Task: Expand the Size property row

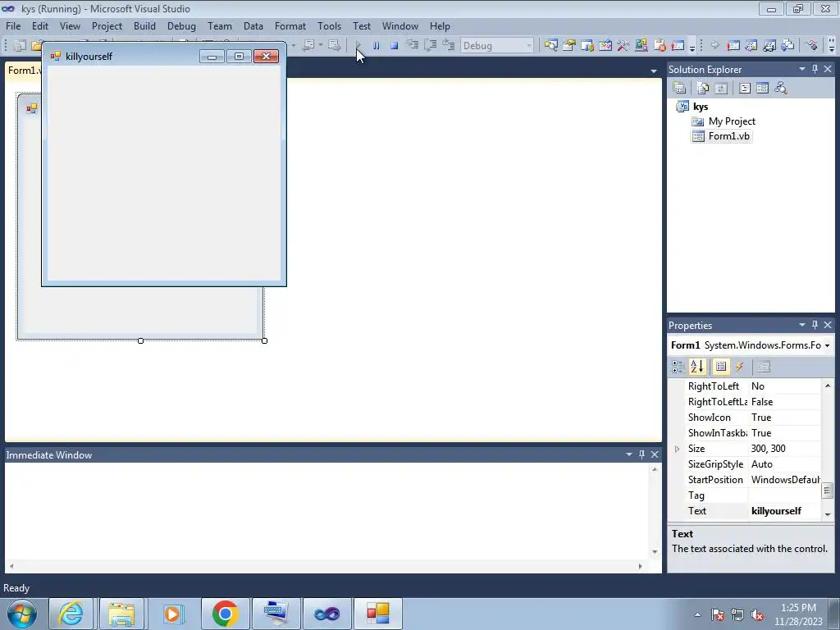Action: click(x=677, y=449)
